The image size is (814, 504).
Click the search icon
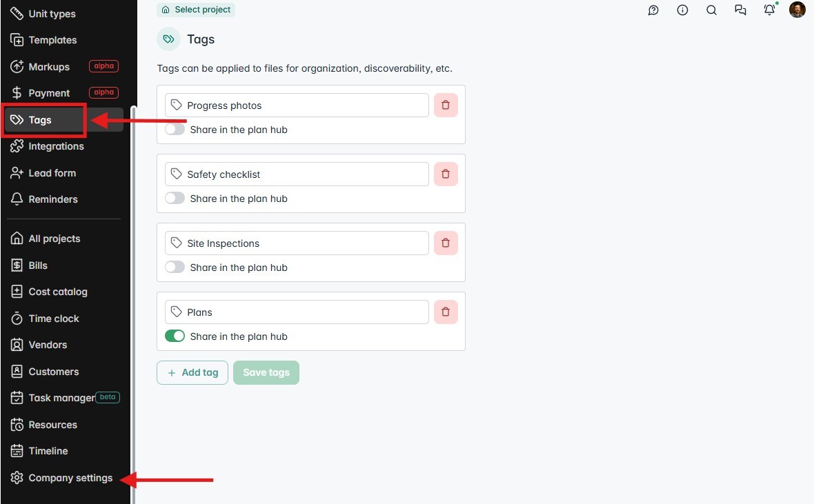click(x=711, y=10)
